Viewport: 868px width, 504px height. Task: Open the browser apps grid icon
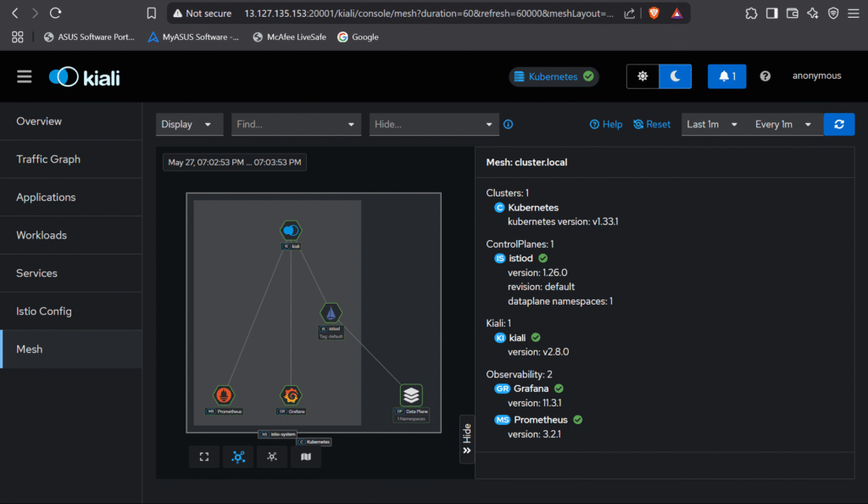pos(18,37)
